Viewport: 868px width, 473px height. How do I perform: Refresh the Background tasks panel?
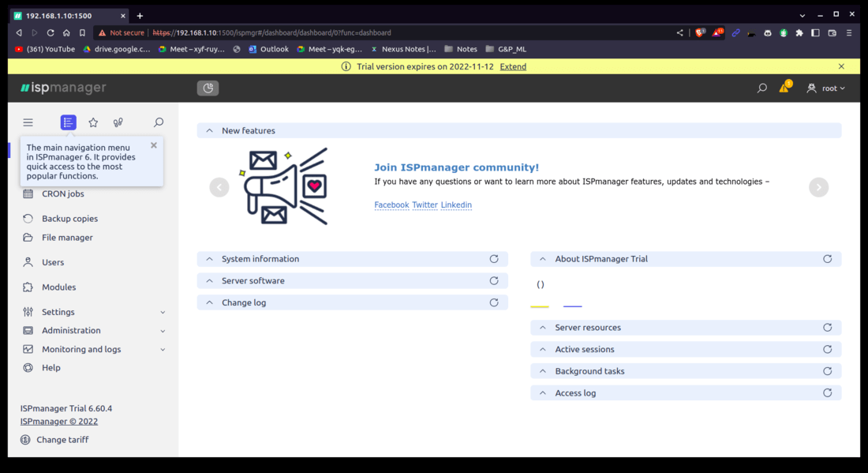[x=827, y=371]
